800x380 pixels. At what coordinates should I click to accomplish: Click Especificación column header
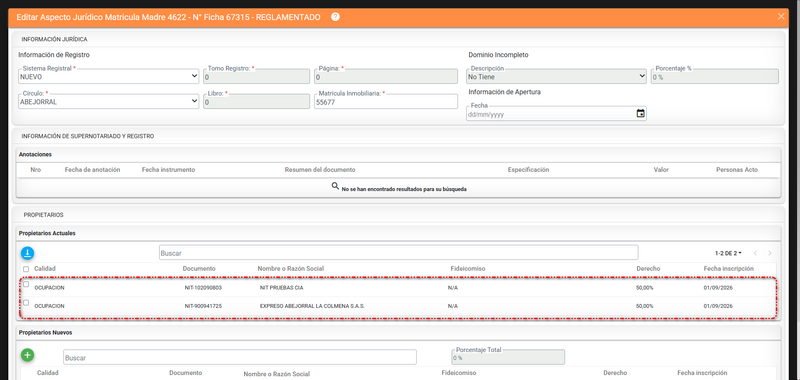point(528,170)
